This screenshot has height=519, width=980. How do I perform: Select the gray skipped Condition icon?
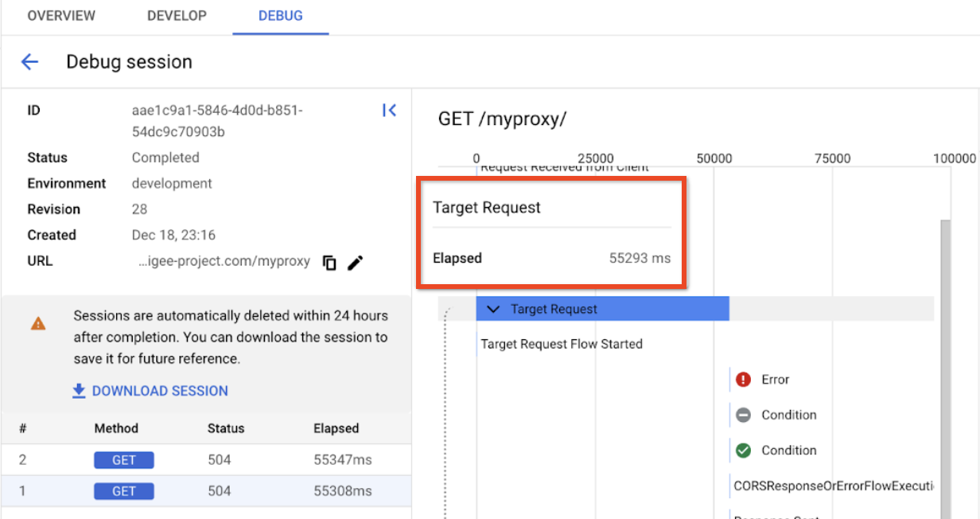pos(743,415)
